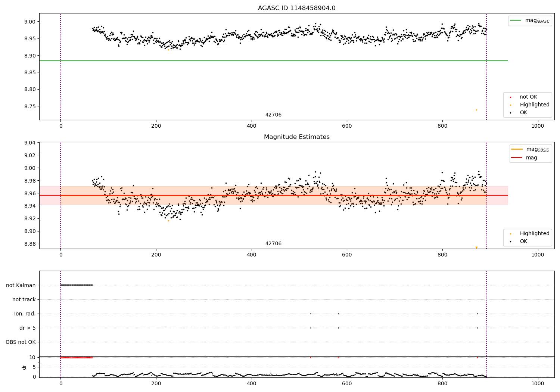Click orange highlighted point near 8.92 in middle plot
This screenshot has height=392, width=560.
[168, 221]
